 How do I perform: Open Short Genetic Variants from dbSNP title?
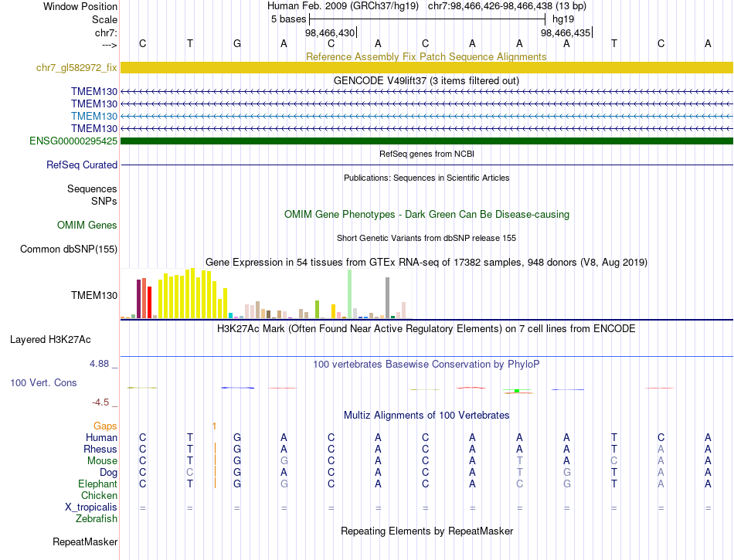(426, 238)
